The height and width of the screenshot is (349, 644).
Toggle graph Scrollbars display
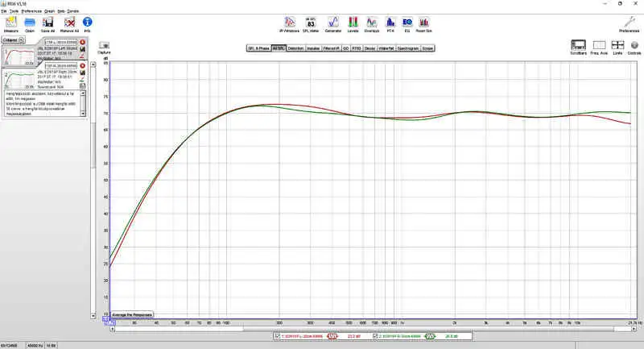577,47
